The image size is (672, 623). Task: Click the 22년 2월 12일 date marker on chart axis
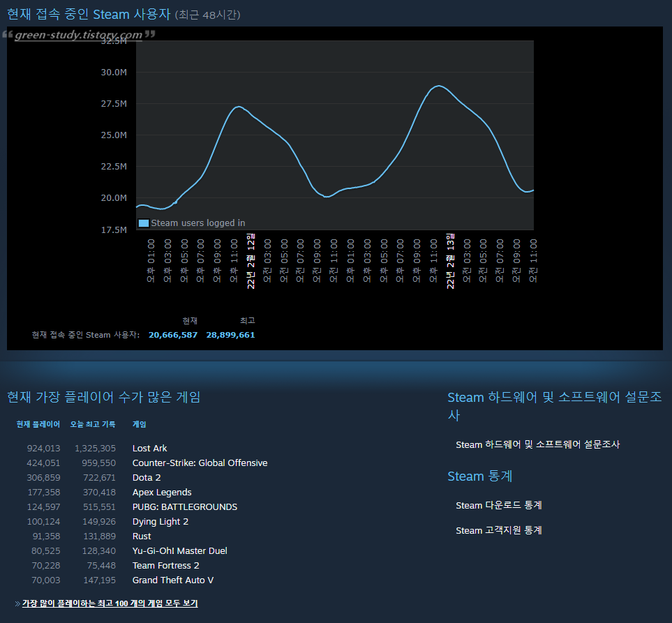point(251,261)
